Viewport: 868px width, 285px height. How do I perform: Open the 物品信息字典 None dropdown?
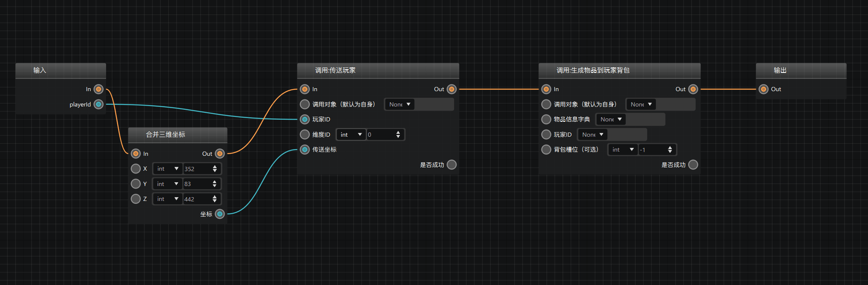click(611, 119)
